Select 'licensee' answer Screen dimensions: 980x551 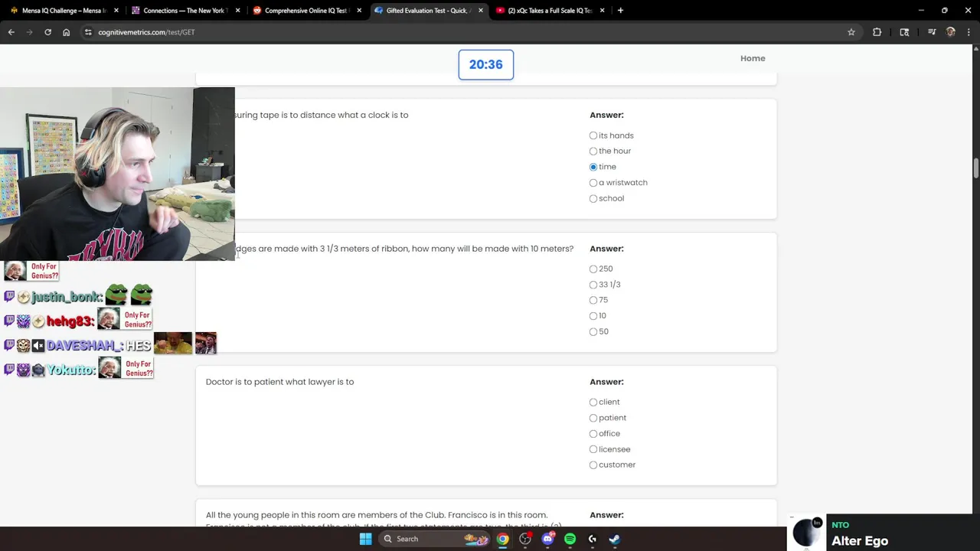pos(593,449)
